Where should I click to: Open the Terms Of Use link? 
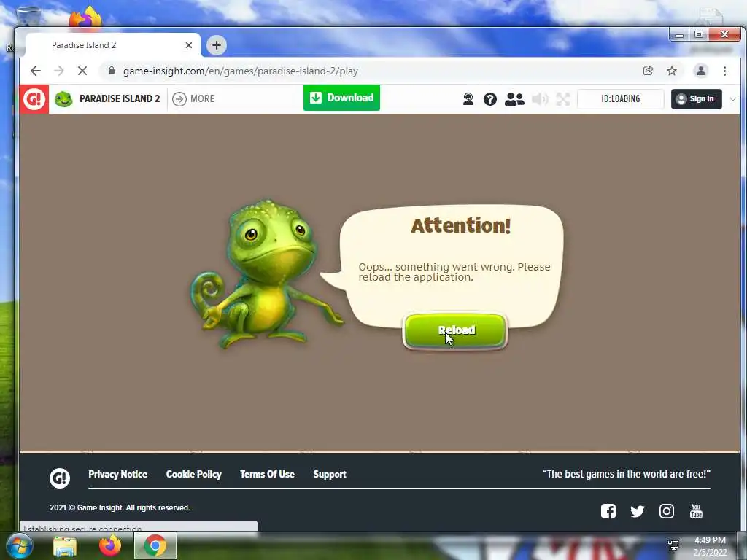click(267, 474)
